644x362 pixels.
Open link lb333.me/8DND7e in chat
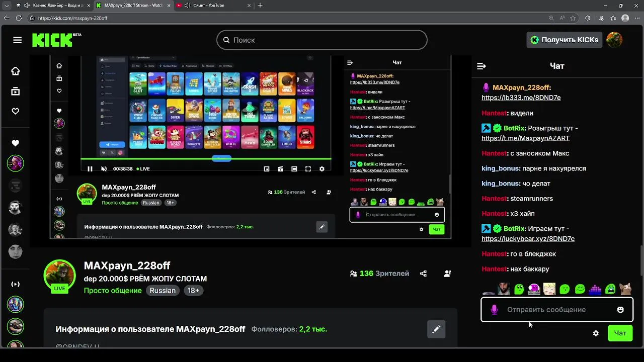click(521, 98)
